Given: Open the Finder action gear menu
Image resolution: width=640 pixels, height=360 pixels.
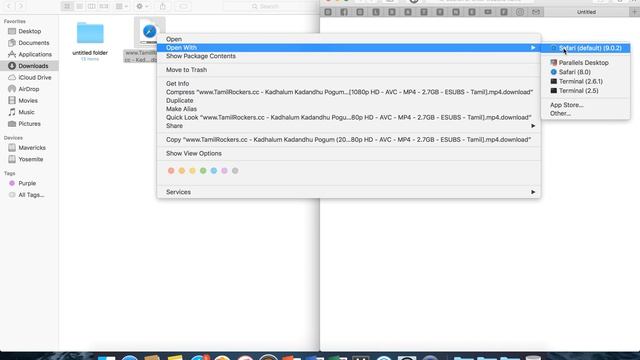Looking at the screenshot, I should 142,6.
